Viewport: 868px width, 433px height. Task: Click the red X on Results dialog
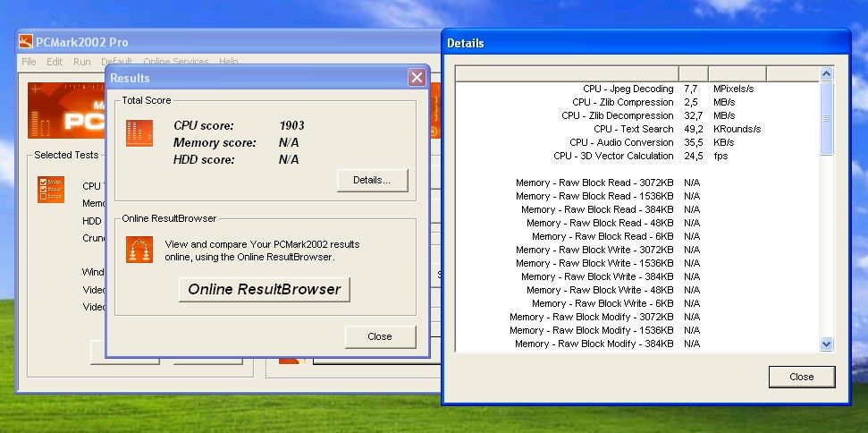pos(417,78)
